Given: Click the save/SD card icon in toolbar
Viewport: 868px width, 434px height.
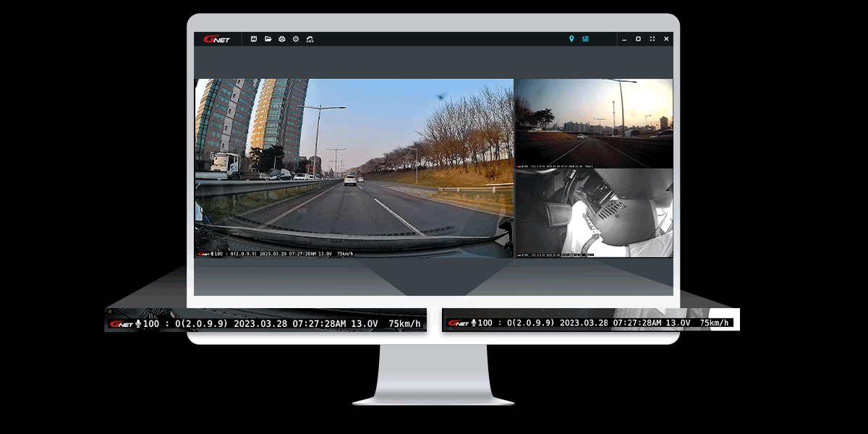Looking at the screenshot, I should pyautogui.click(x=254, y=39).
